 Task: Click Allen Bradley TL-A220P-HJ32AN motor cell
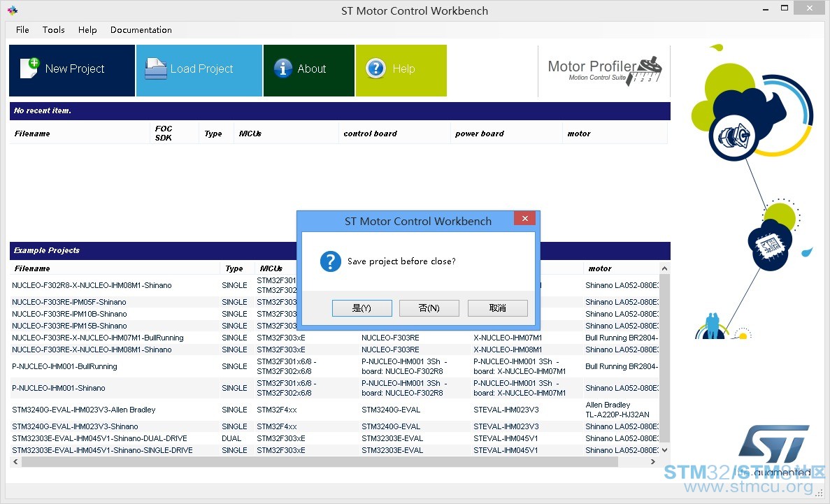point(617,410)
